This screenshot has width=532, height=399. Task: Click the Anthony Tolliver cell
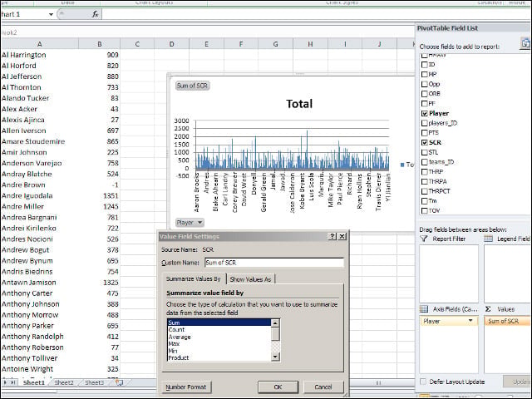tap(40, 358)
